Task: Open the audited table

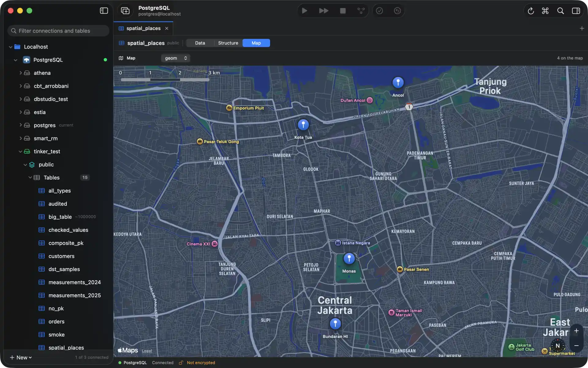Action: (x=58, y=204)
